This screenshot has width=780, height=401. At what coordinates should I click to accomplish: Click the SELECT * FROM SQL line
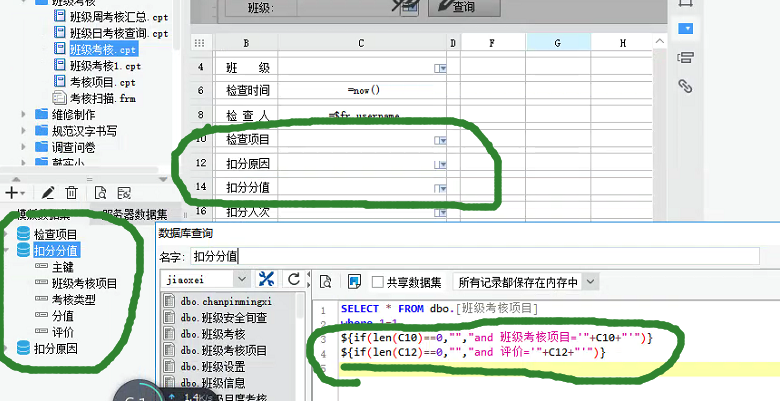pyautogui.click(x=439, y=308)
